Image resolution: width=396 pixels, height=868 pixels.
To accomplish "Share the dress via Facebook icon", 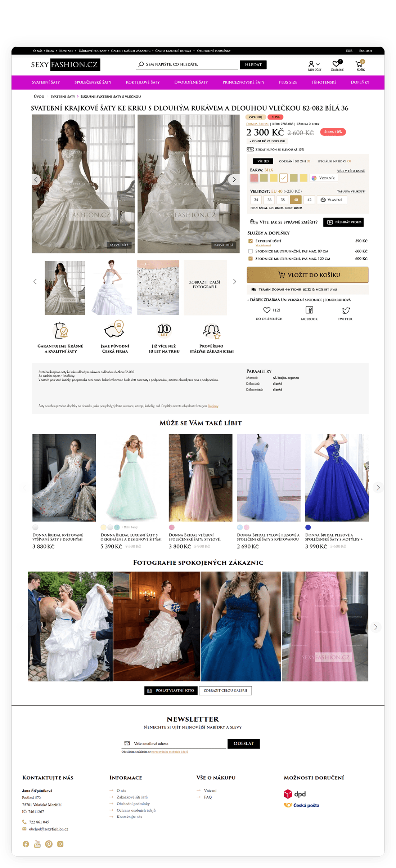I will (x=309, y=310).
